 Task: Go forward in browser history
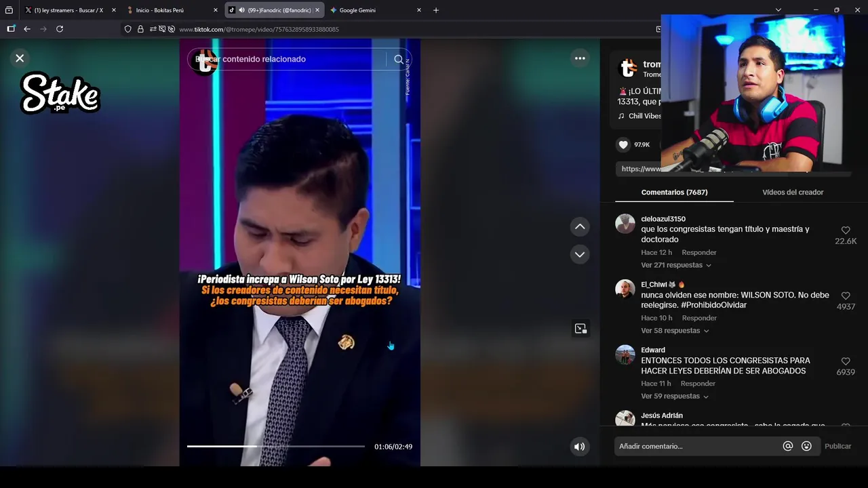tap(43, 29)
